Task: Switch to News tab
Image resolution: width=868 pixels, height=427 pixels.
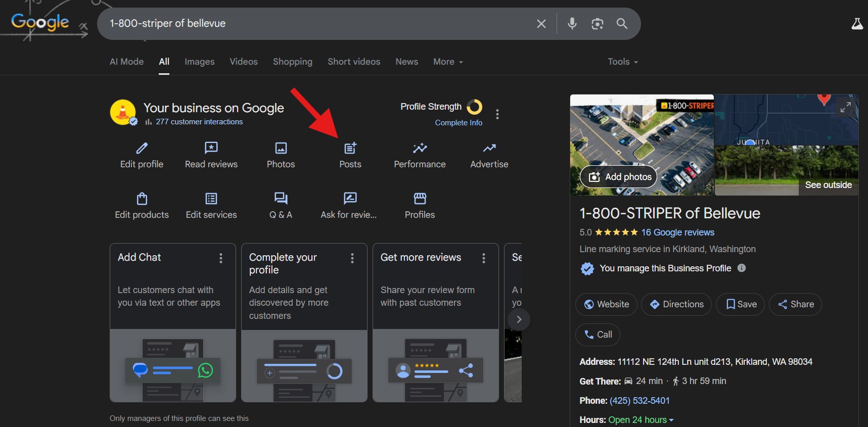Action: click(x=406, y=62)
